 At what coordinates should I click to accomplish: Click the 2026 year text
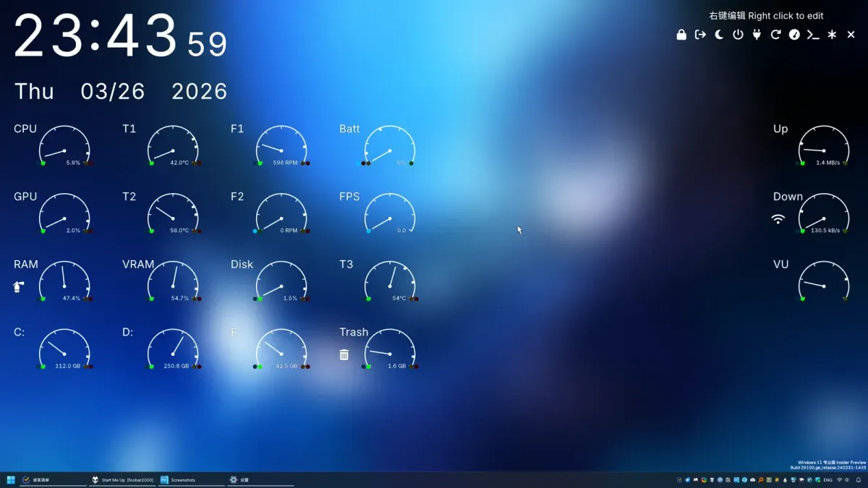pyautogui.click(x=200, y=92)
